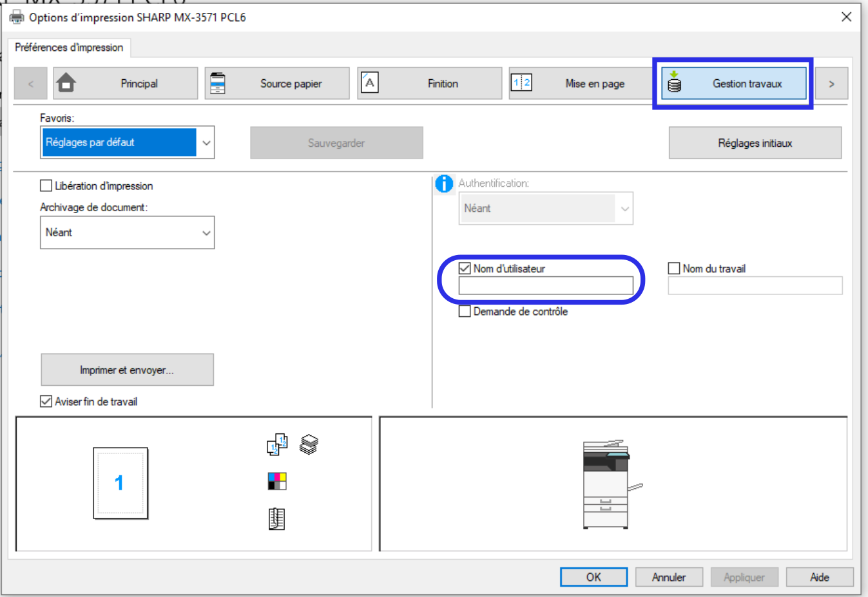868x597 pixels.
Task: Click Réglages initiaux button
Action: pos(755,143)
